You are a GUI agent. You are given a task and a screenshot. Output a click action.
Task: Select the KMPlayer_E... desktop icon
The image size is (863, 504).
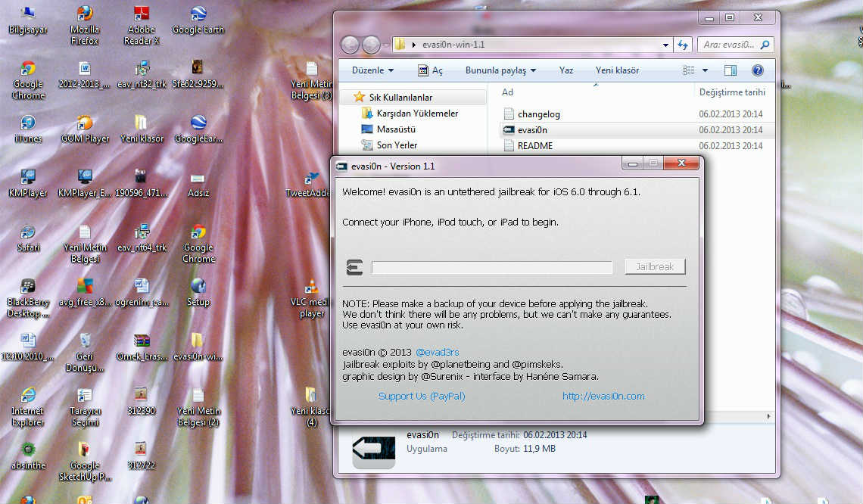85,184
